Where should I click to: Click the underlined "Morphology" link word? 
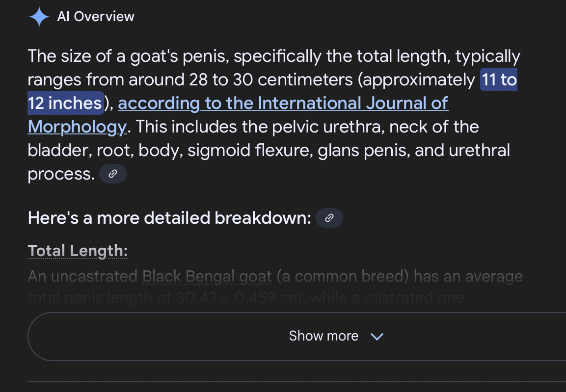coord(77,127)
